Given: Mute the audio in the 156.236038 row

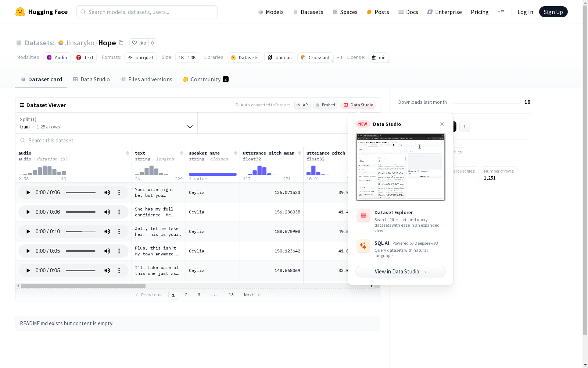Looking at the screenshot, I should point(107,212).
